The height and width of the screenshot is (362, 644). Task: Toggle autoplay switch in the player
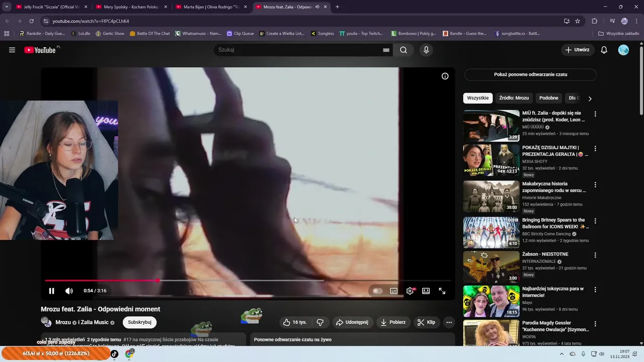click(377, 291)
